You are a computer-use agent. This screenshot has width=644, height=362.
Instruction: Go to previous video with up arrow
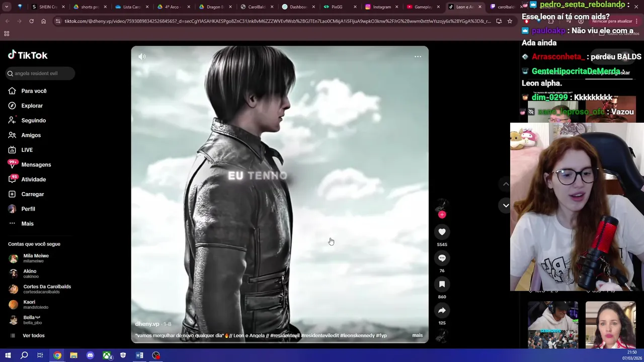tap(506, 185)
